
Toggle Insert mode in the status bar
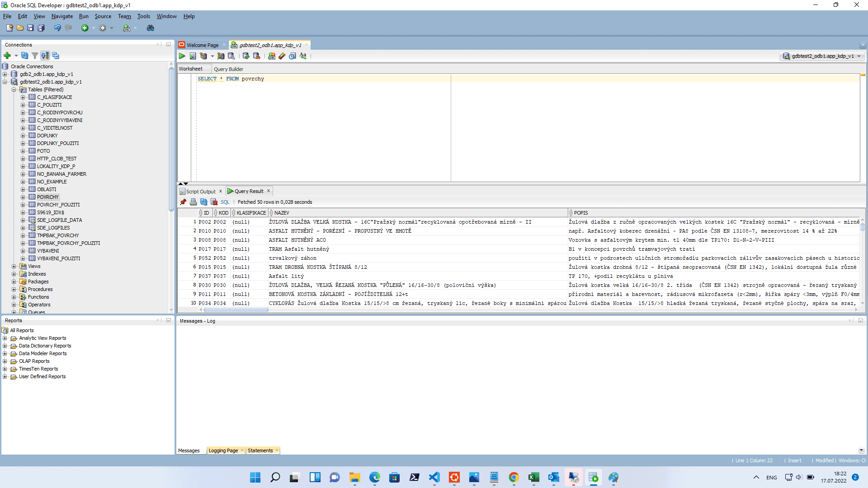coord(794,460)
